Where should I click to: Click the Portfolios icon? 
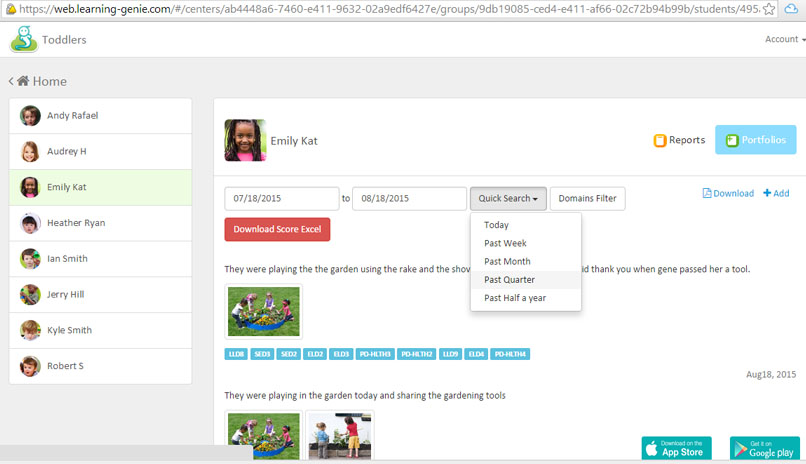[732, 140]
